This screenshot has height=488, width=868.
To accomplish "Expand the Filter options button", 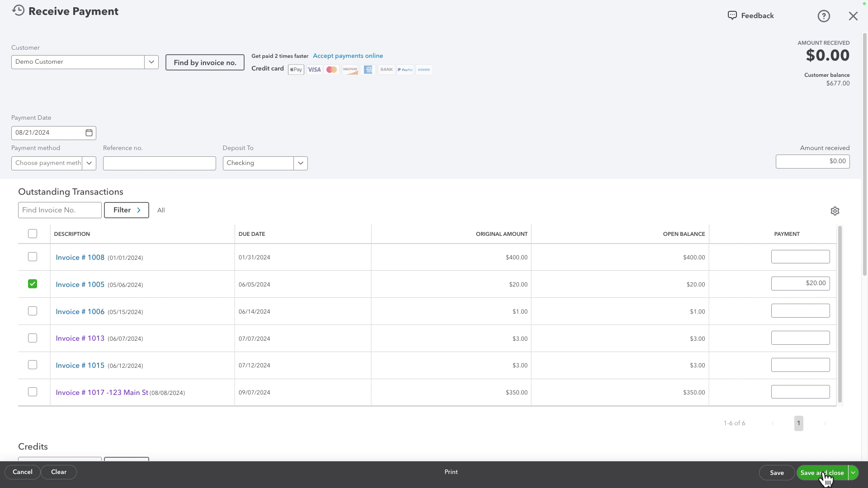I will [x=127, y=210].
